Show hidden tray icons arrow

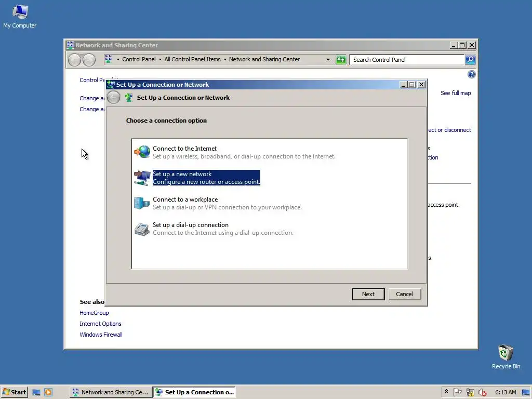[446, 392]
